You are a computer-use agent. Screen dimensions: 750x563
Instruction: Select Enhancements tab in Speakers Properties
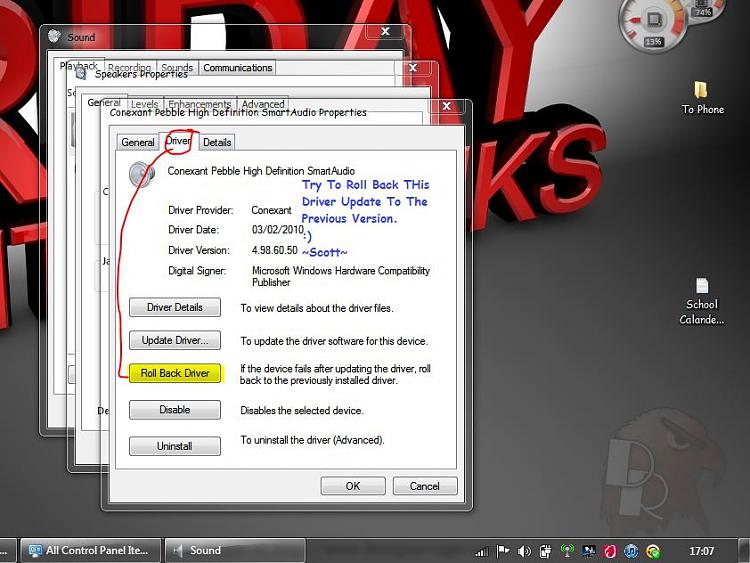(199, 103)
